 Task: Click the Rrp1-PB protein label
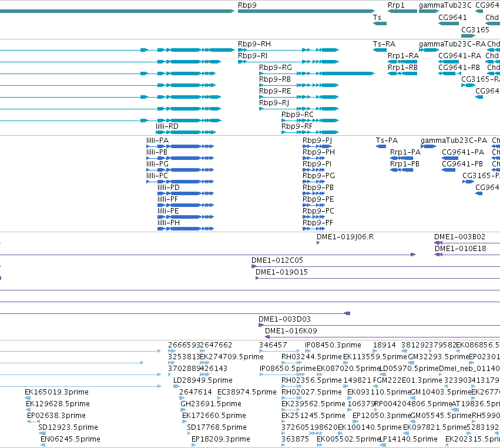coord(405,165)
